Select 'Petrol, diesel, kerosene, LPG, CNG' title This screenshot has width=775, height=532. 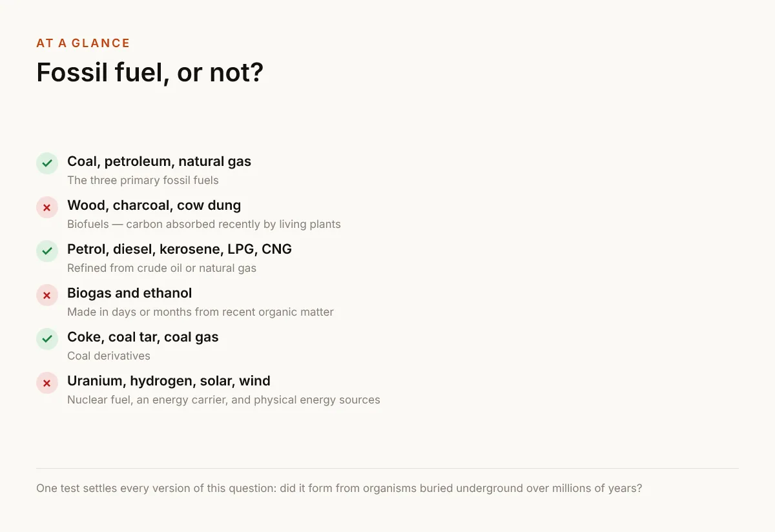point(180,249)
